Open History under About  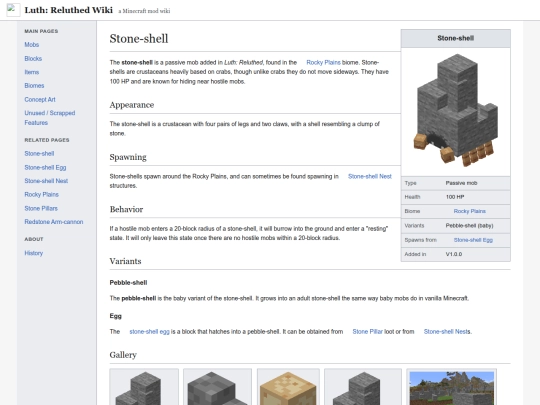34,253
